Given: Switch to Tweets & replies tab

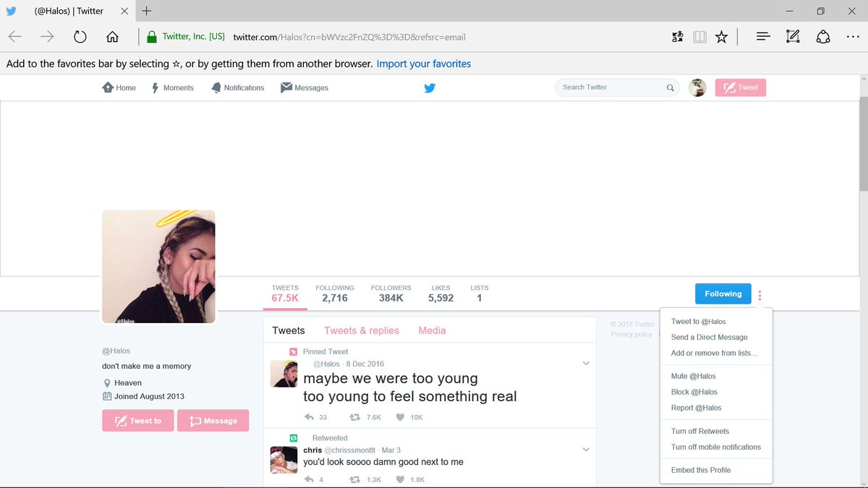Looking at the screenshot, I should (x=362, y=330).
